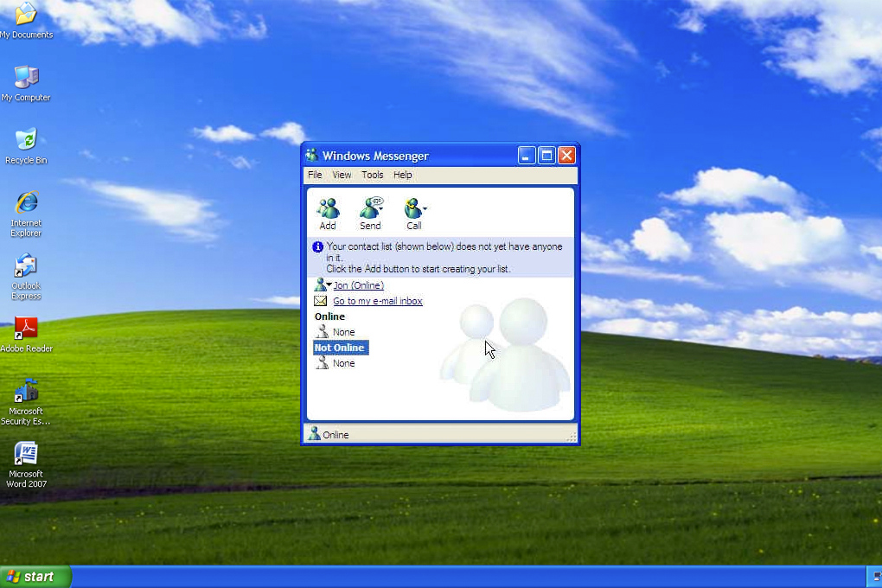Click the Send message icon
The height and width of the screenshot is (588, 882).
tap(370, 208)
